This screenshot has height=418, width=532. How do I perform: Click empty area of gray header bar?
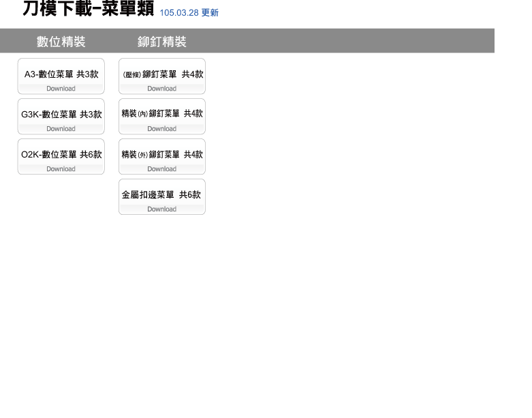click(x=341, y=41)
